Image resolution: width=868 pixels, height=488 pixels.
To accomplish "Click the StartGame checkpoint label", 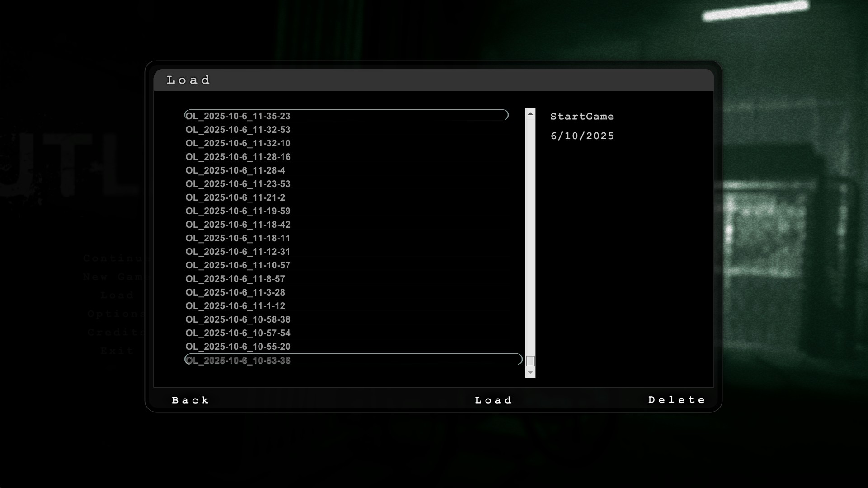I will click(x=582, y=117).
